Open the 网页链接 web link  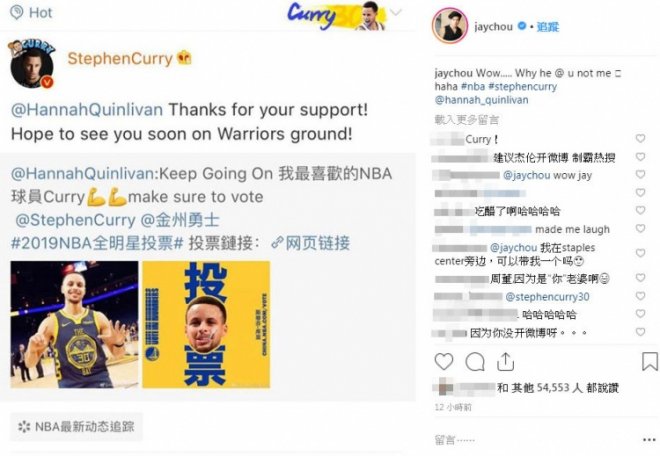click(x=311, y=243)
